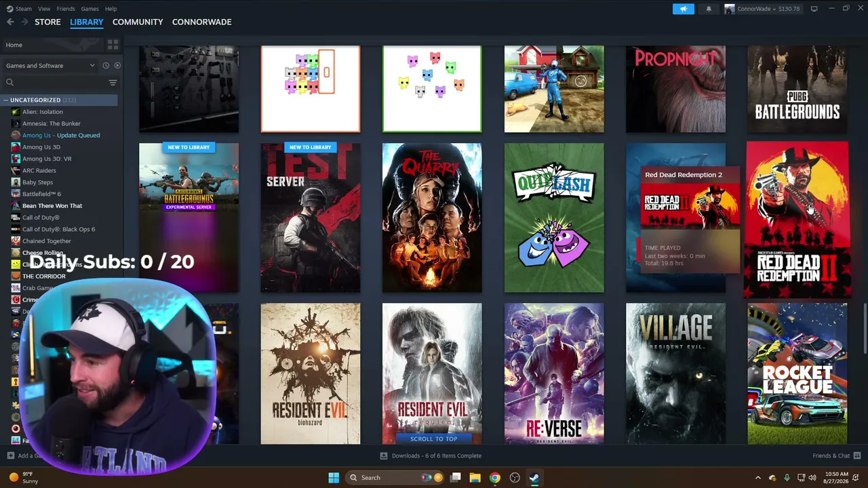
Task: Open PUBG Battlegrounds cover
Action: [x=797, y=89]
